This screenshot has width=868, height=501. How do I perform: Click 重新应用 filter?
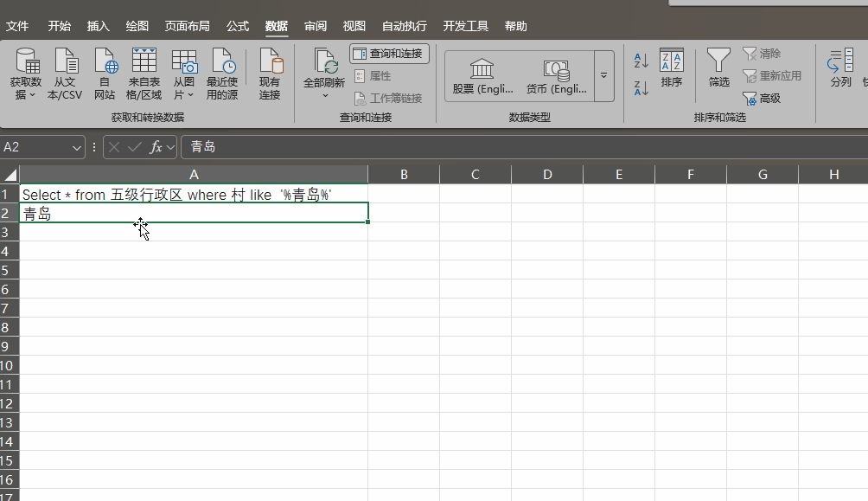point(772,76)
